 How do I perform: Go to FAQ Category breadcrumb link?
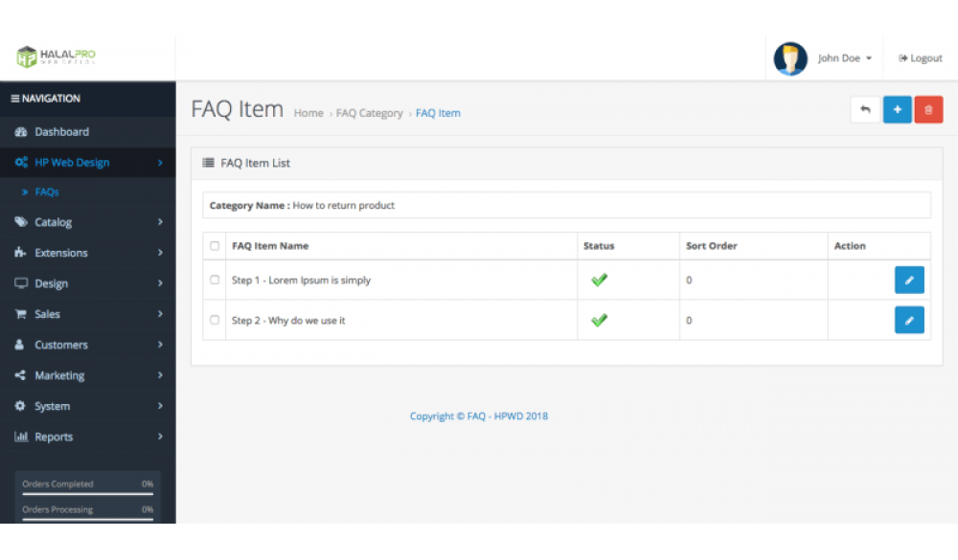pos(369,113)
